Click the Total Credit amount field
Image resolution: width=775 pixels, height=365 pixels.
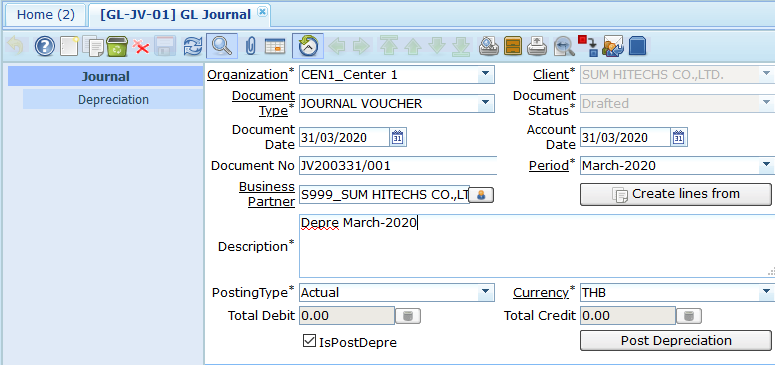tap(628, 316)
